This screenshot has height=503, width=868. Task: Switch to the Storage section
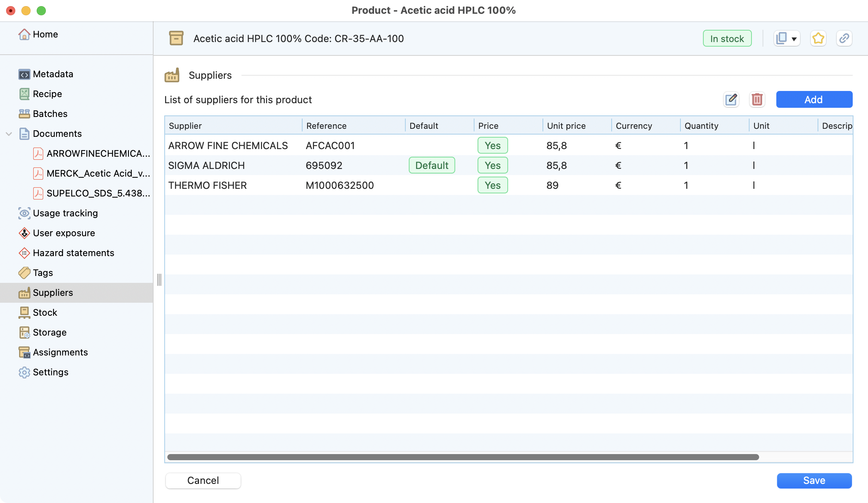click(50, 333)
